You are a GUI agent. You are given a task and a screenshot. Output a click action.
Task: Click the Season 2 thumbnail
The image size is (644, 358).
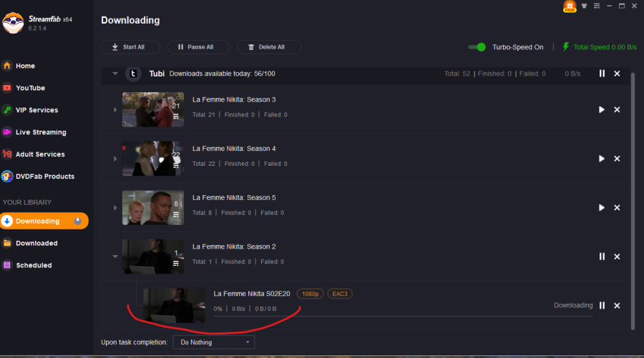click(153, 257)
